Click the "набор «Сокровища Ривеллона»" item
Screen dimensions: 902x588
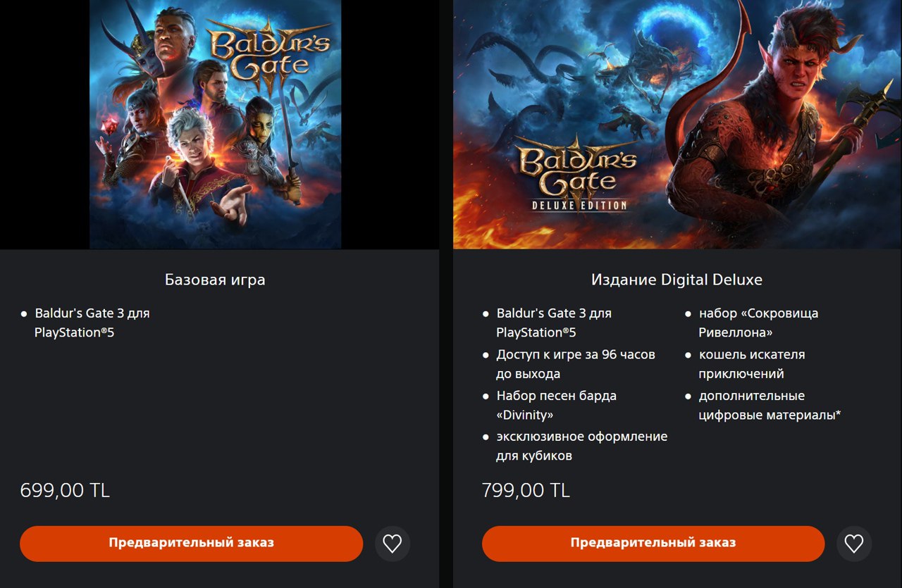point(758,323)
